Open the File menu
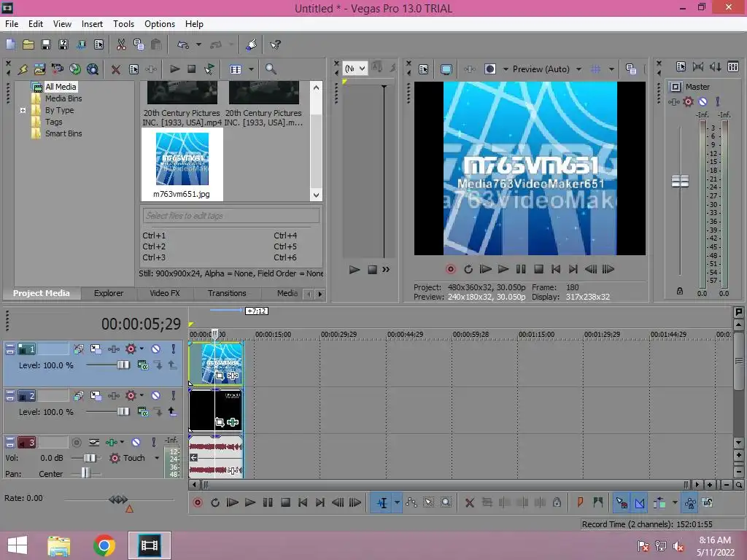Image resolution: width=747 pixels, height=560 pixels. (x=12, y=24)
